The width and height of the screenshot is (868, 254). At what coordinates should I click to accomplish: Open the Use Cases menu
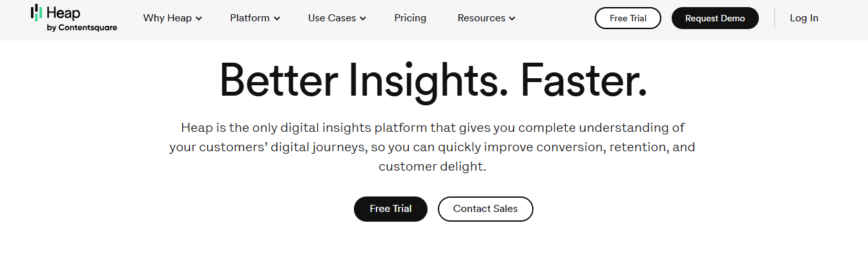[337, 18]
